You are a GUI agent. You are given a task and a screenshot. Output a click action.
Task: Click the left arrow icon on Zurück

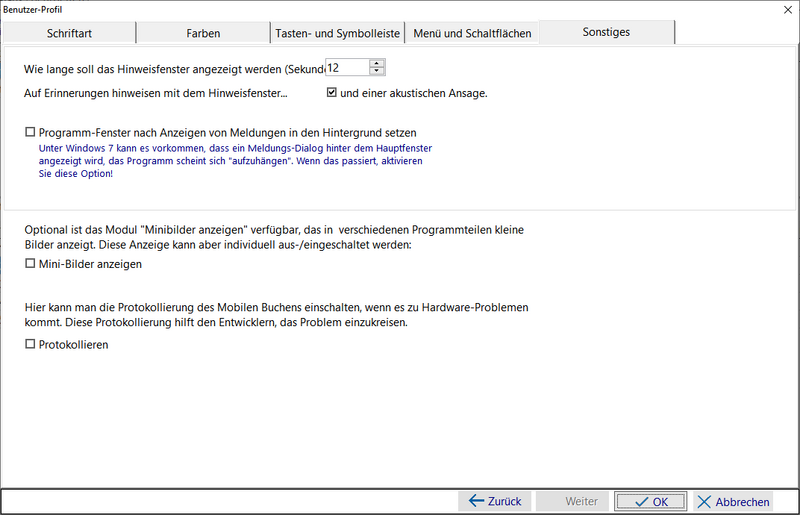pyautogui.click(x=475, y=502)
